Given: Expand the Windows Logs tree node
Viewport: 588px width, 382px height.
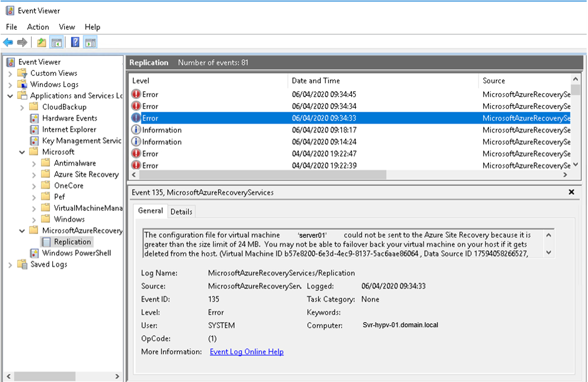Looking at the screenshot, I should tap(11, 85).
